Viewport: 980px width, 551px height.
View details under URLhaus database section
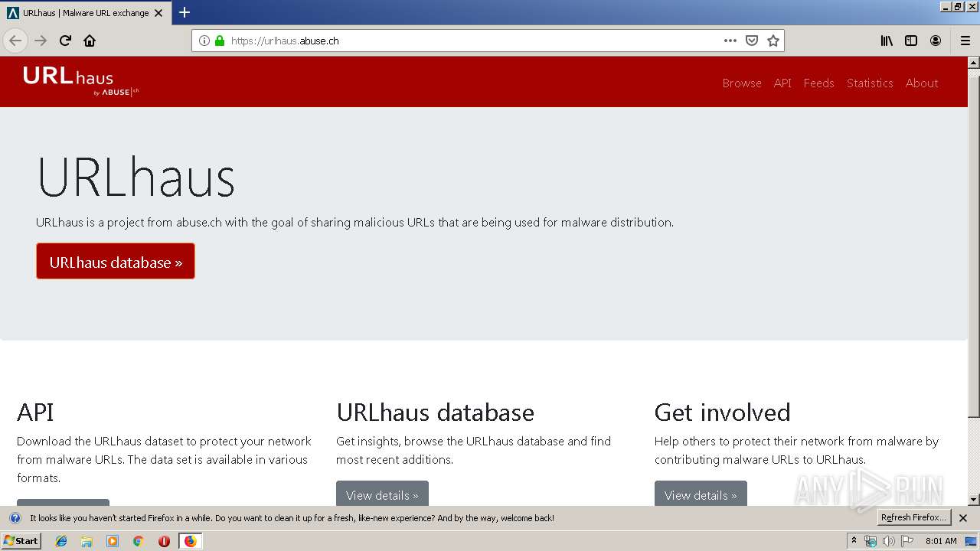(382, 494)
